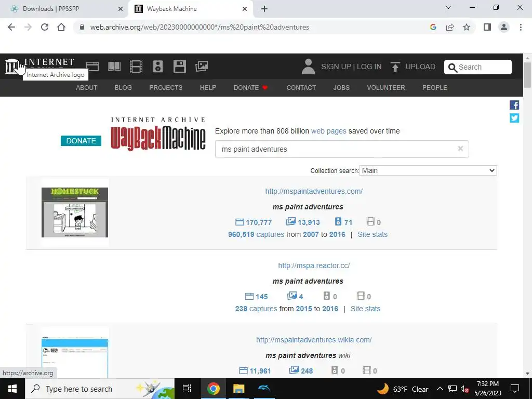Click SIGN UP link

point(336,66)
